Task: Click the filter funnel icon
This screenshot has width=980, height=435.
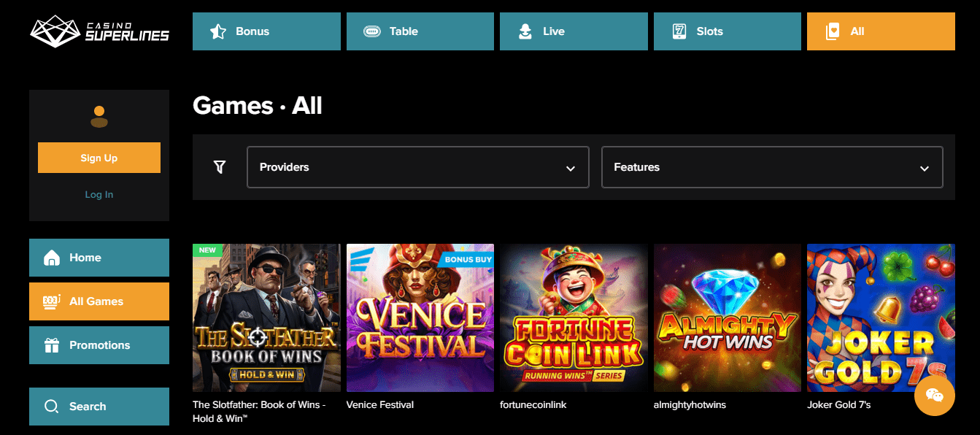Action: tap(220, 167)
